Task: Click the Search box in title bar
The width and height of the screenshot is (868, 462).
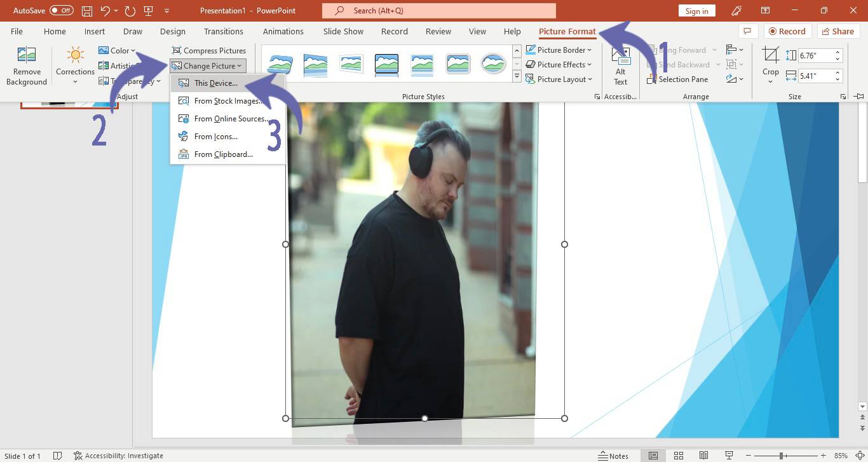Action: [439, 11]
